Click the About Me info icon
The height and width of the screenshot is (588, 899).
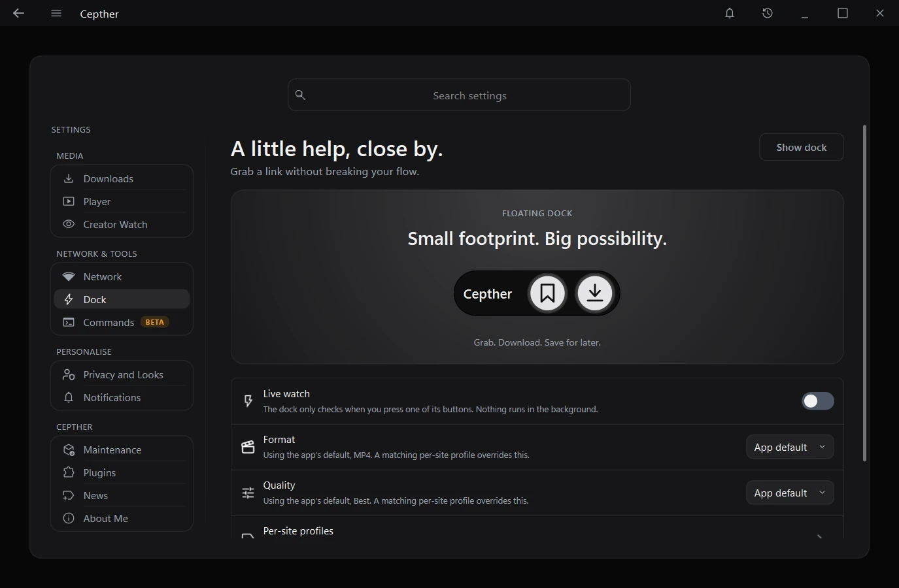click(x=69, y=518)
